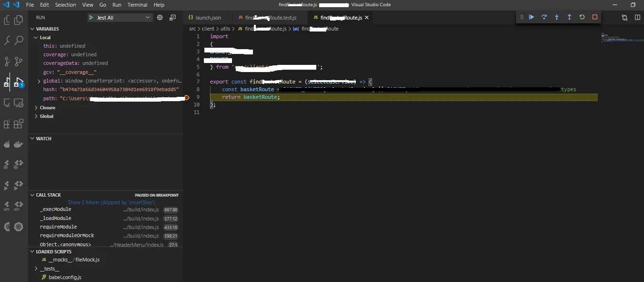Click the Step Out debug icon
This screenshot has width=644, height=282.
point(569,17)
